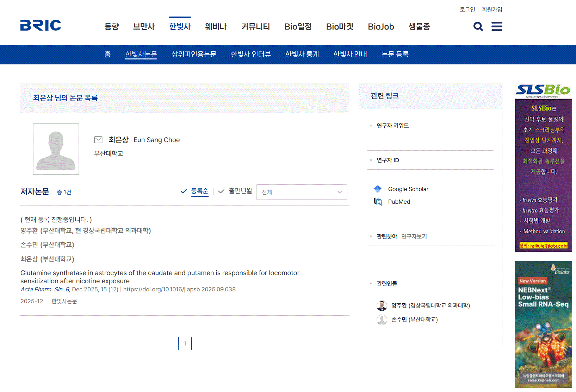Click the Google Scholar icon
This screenshot has width=576, height=392.
click(378, 189)
